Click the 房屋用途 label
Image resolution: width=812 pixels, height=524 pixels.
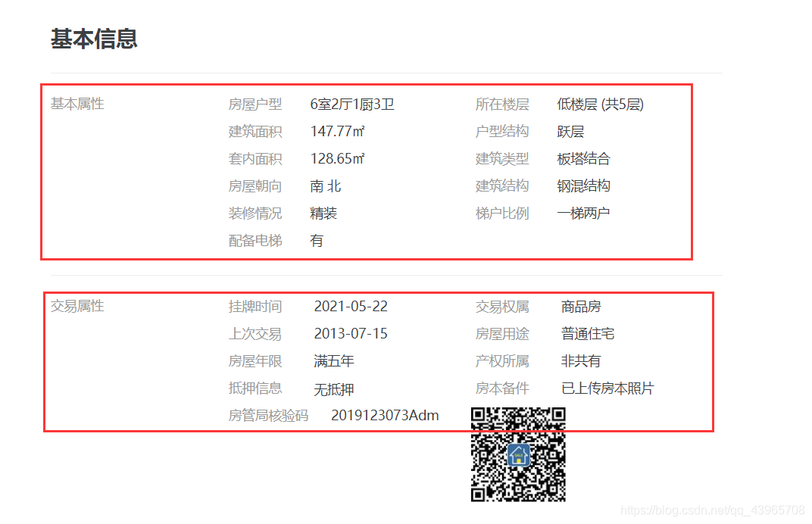click(x=501, y=333)
